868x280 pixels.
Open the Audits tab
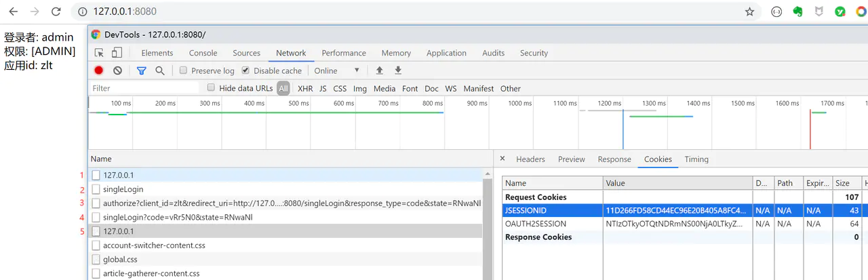(493, 53)
